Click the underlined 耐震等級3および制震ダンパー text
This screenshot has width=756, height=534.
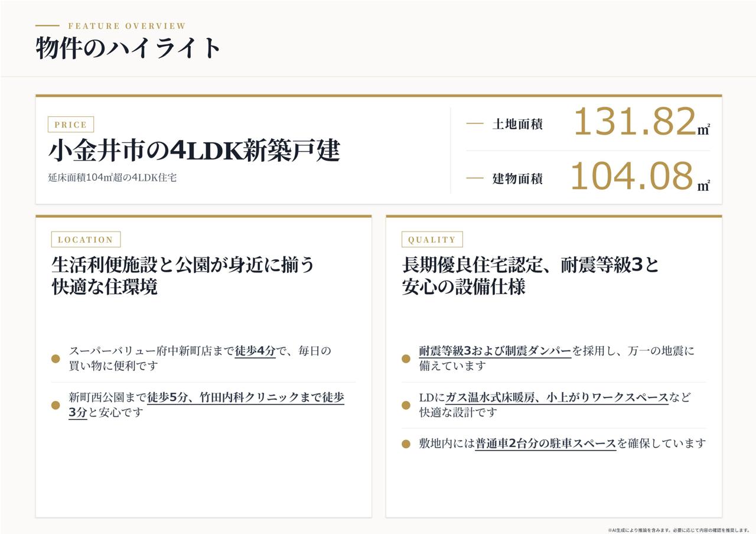coord(495,351)
